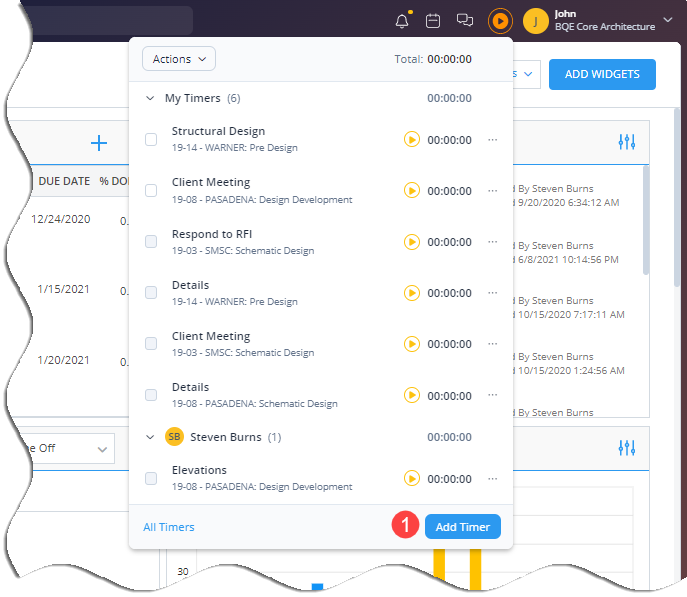Open the notifications bell icon

pos(402,20)
